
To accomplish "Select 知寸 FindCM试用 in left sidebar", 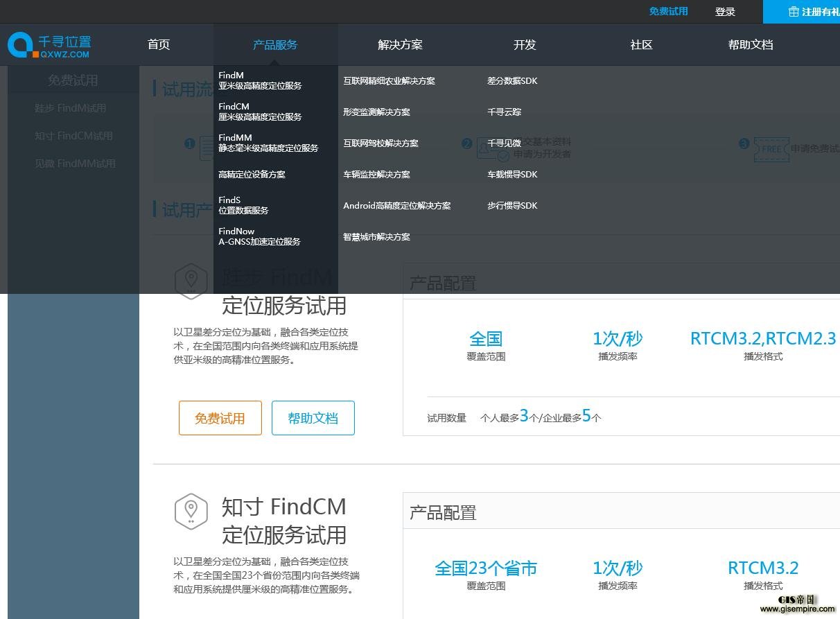I will click(73, 136).
